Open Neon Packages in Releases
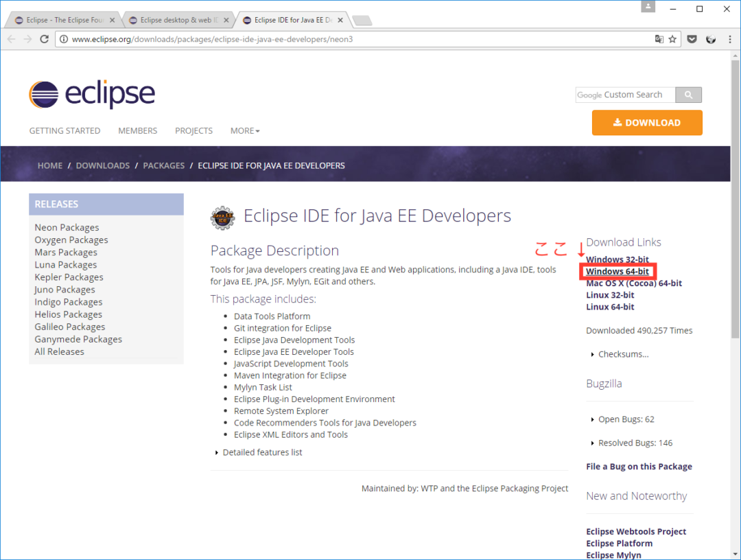The height and width of the screenshot is (560, 741). point(67,228)
